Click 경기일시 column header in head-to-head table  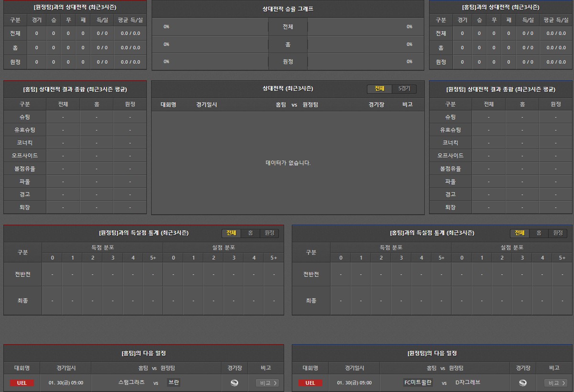pyautogui.click(x=207, y=105)
